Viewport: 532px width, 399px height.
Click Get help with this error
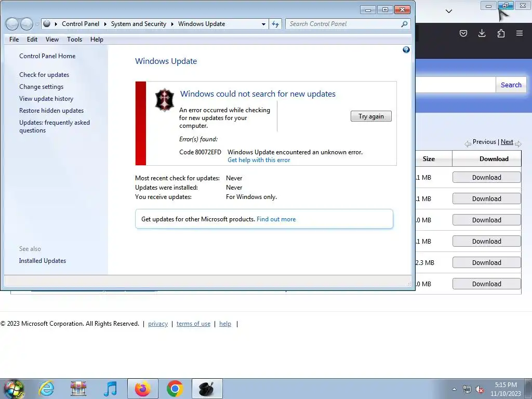[259, 160]
